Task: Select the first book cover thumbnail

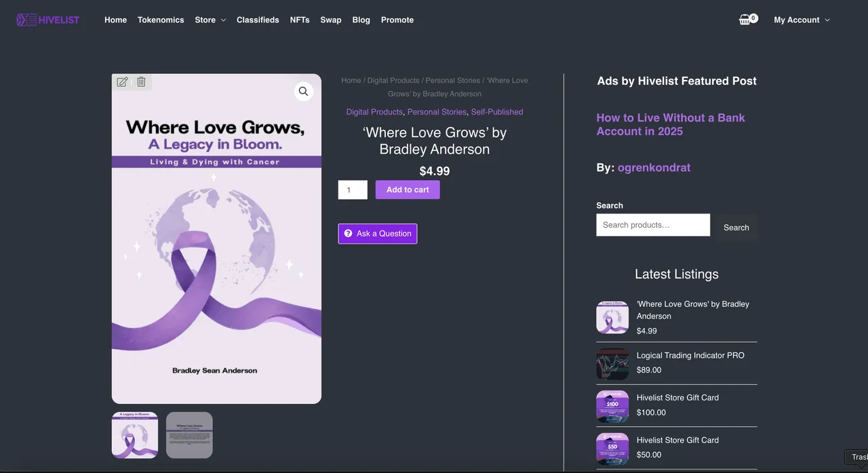Action: click(x=135, y=435)
